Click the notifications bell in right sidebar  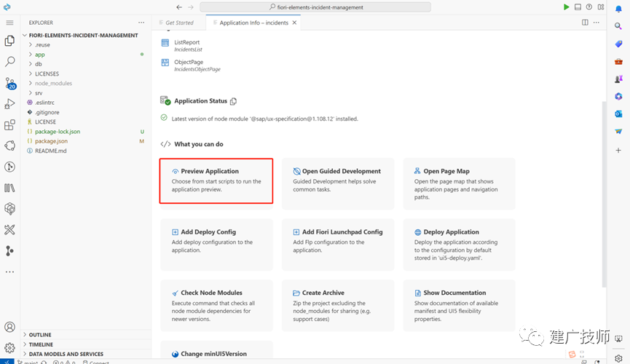coord(618,9)
